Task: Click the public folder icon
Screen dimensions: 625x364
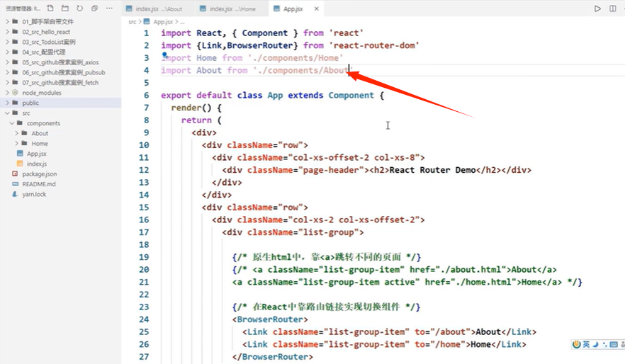Action: [15, 103]
